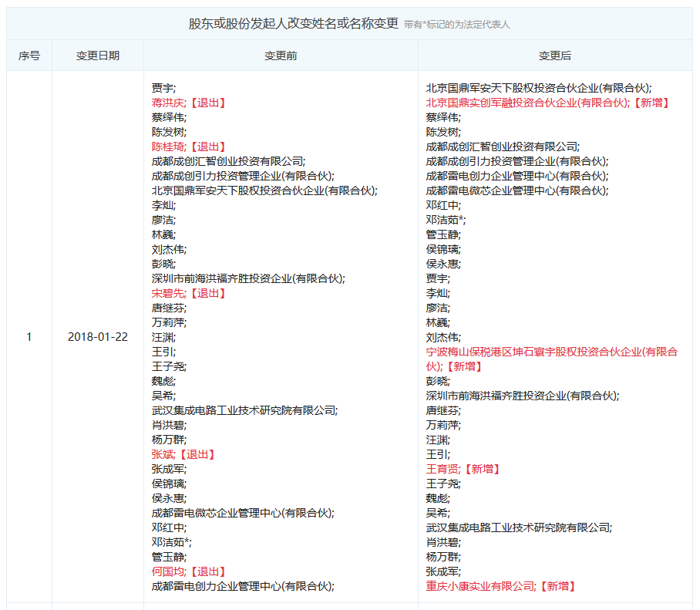
Task: Click the exited shareholder 何国均【退出】
Action: 189,571
